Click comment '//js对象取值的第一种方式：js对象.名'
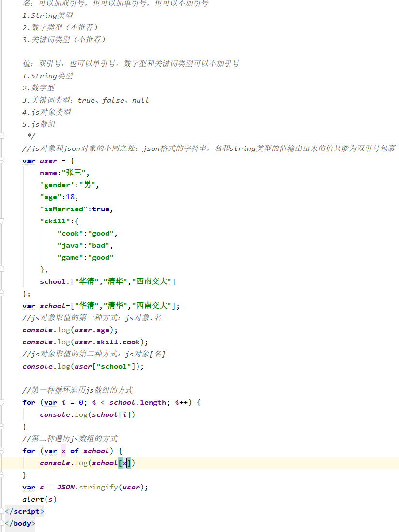 [92, 318]
